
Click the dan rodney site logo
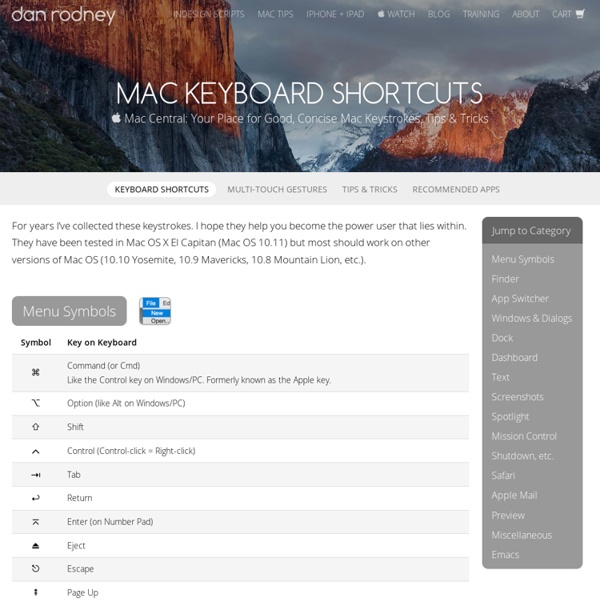[64, 15]
